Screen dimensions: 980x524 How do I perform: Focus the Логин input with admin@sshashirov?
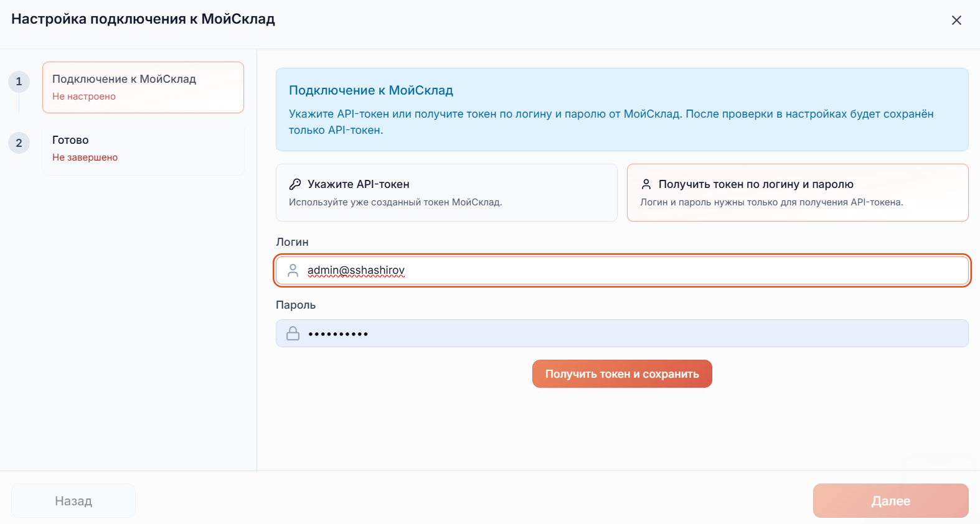622,271
